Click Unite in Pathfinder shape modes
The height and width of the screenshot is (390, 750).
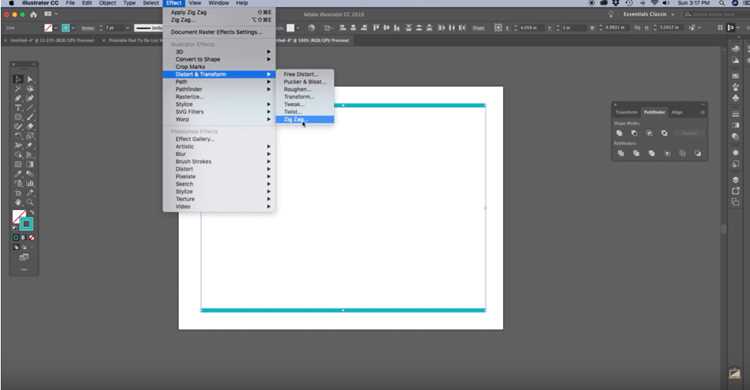[619, 133]
